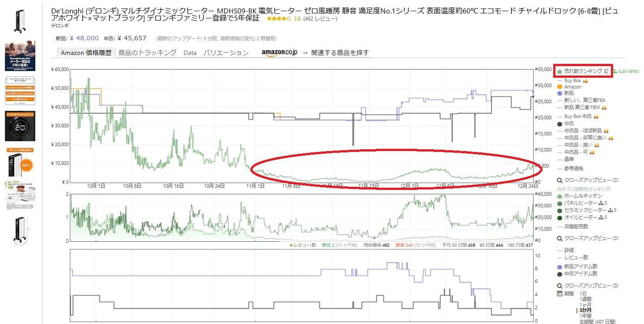
Task: Set chart period to 1日
Action: pos(583,294)
